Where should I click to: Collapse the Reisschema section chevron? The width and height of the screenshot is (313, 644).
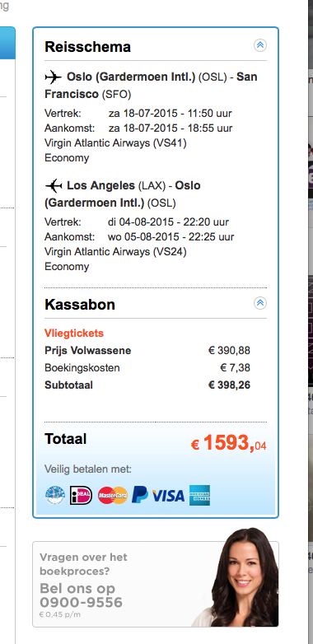tap(260, 45)
